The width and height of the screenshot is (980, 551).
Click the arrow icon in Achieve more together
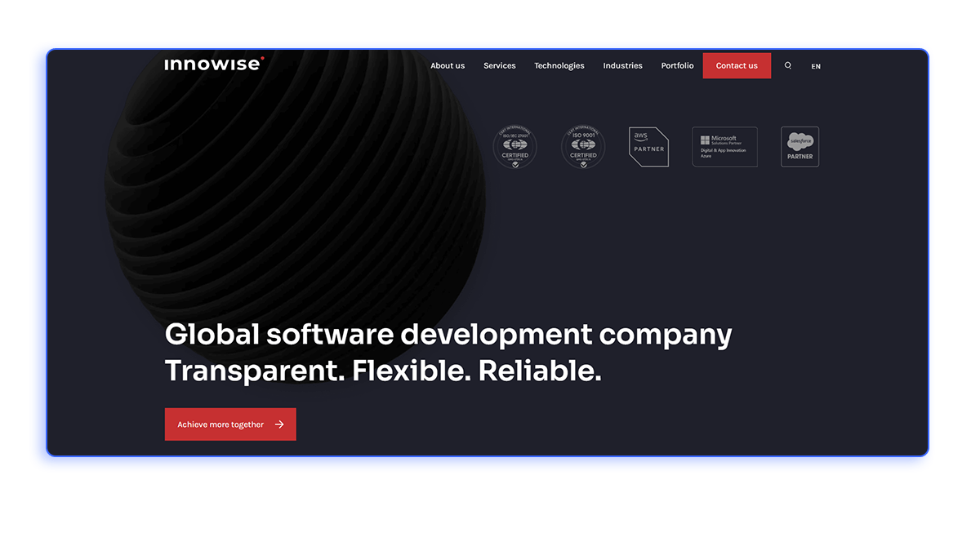point(279,424)
